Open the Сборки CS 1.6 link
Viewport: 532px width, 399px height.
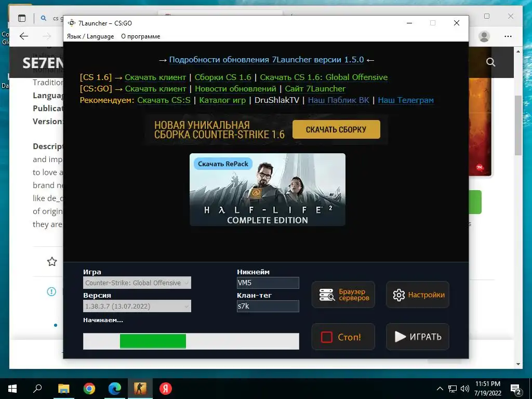point(223,77)
